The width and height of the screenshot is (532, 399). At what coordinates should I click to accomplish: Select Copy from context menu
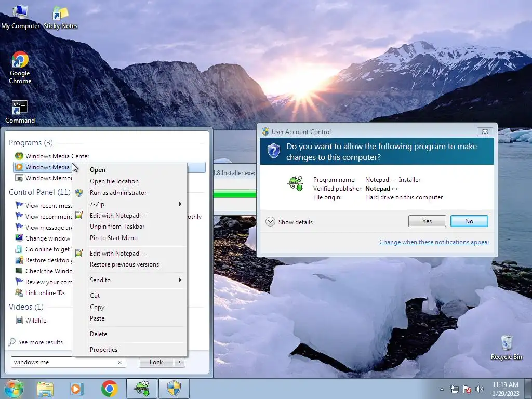click(129, 307)
